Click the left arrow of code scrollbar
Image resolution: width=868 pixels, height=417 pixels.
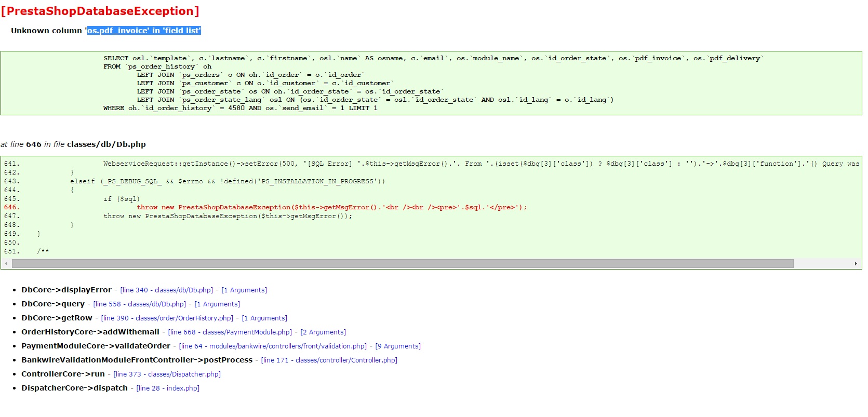click(x=6, y=264)
